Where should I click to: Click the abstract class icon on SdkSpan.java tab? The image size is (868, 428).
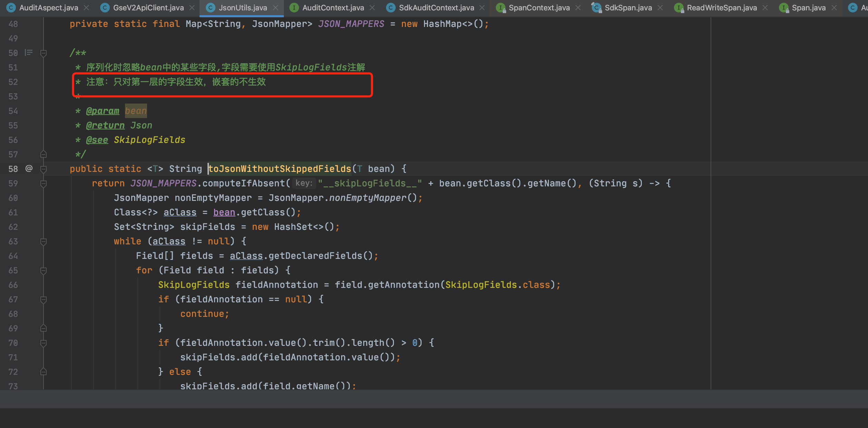pos(596,8)
